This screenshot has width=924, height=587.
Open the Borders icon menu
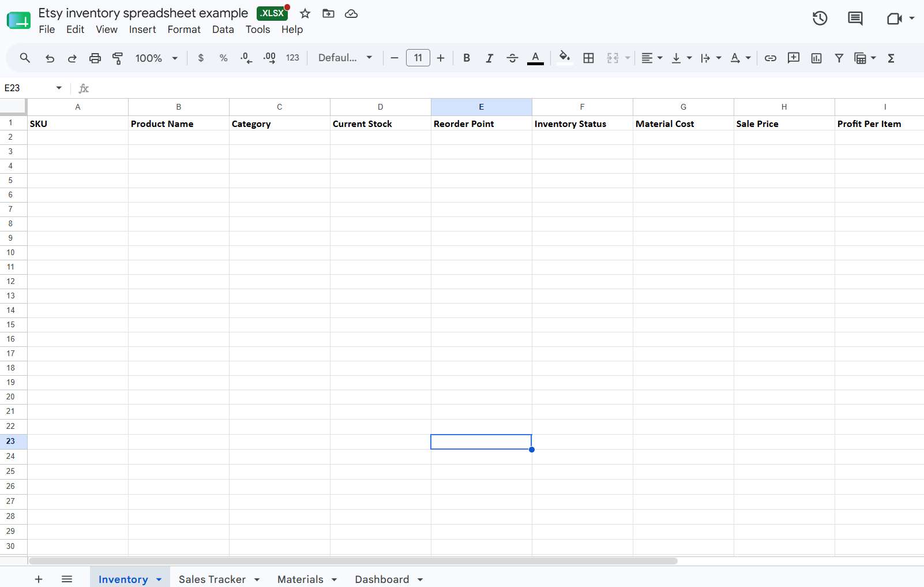pyautogui.click(x=588, y=58)
